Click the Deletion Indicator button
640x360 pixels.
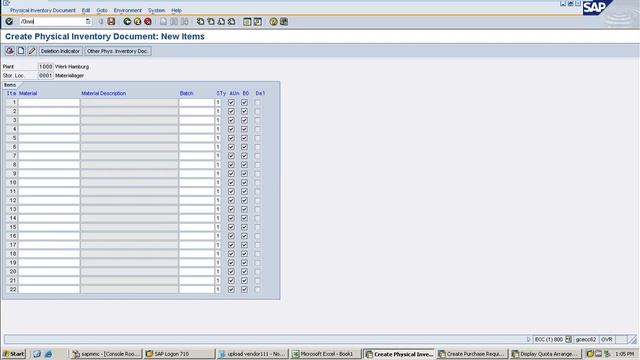point(60,51)
